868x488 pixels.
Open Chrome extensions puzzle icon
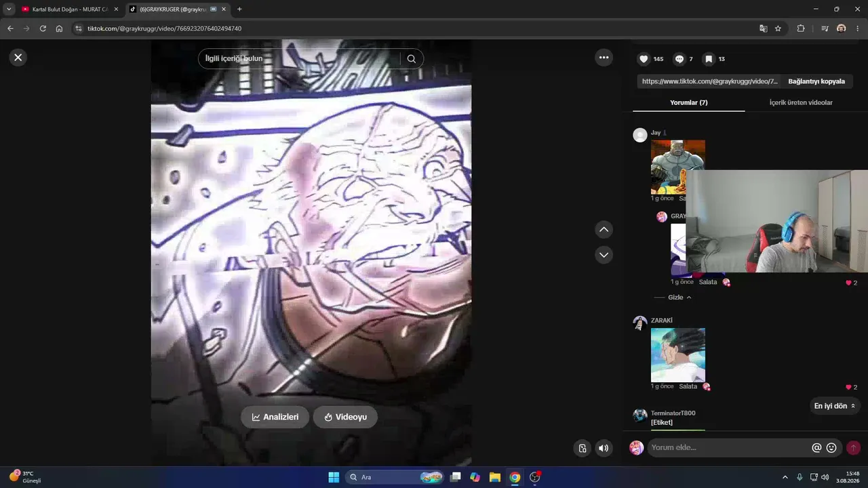[x=801, y=28]
